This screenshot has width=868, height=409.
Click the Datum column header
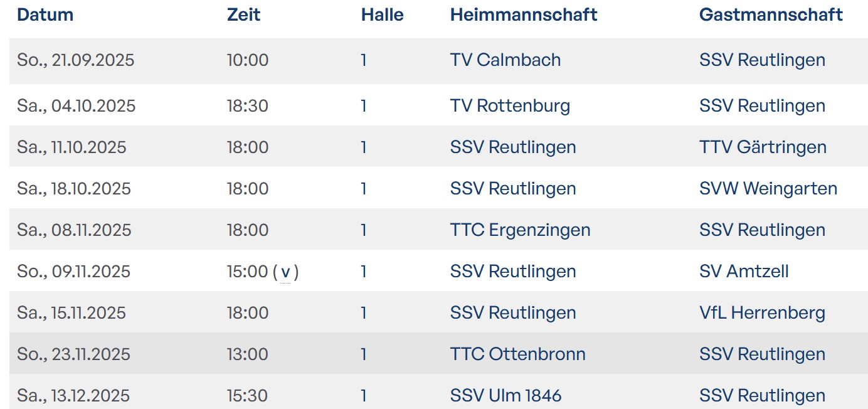(x=45, y=15)
